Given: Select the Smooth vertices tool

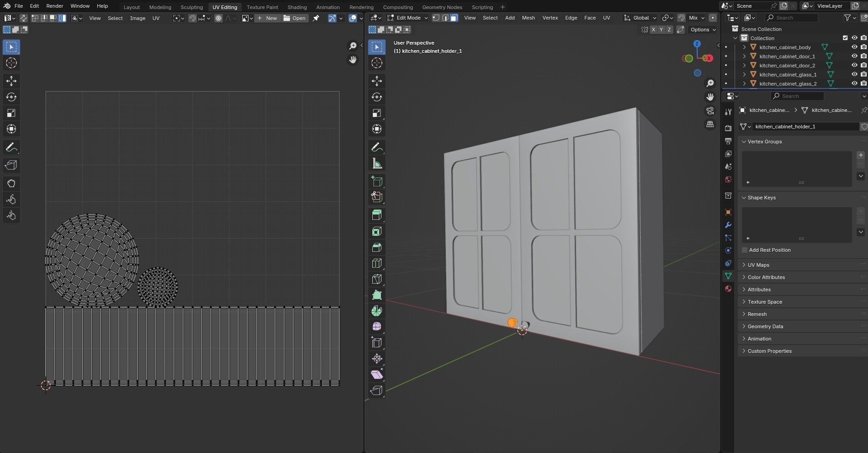Looking at the screenshot, I should pos(377,327).
